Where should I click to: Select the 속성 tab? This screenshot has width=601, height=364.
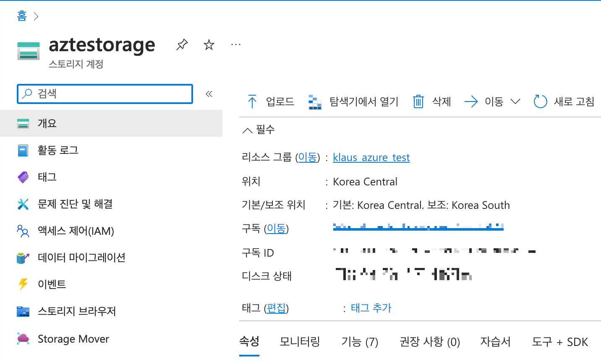249,342
